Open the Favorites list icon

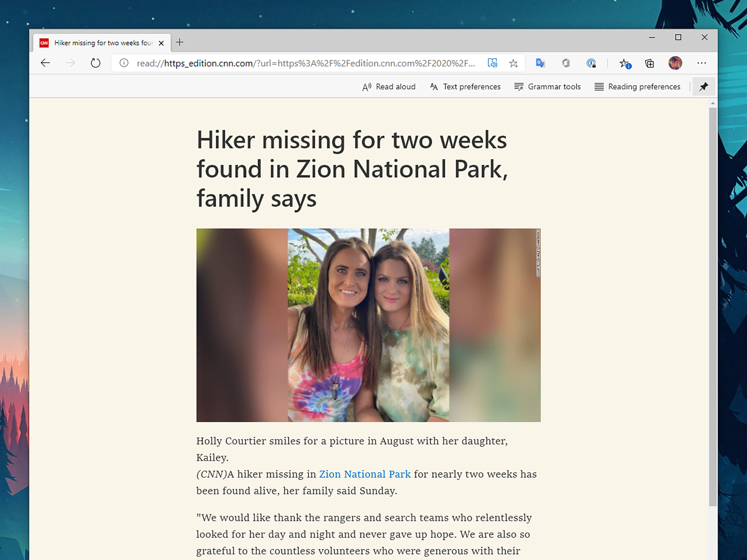point(625,63)
